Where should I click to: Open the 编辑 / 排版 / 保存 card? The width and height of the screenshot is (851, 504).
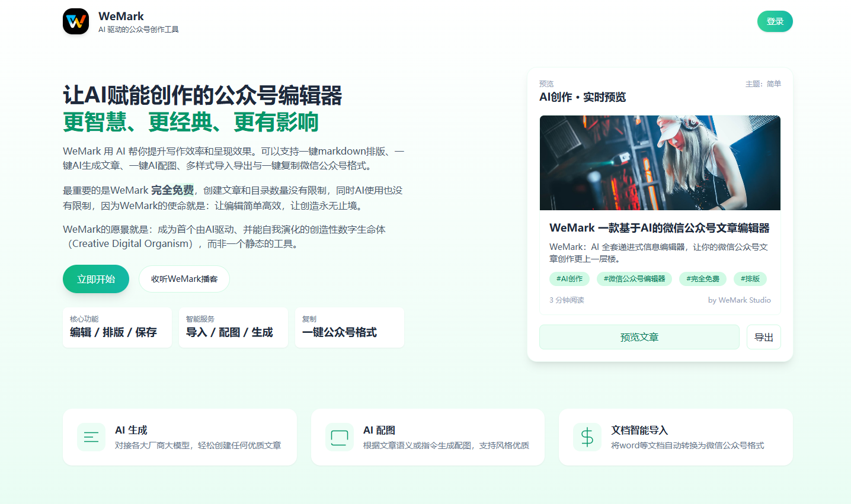tap(117, 328)
